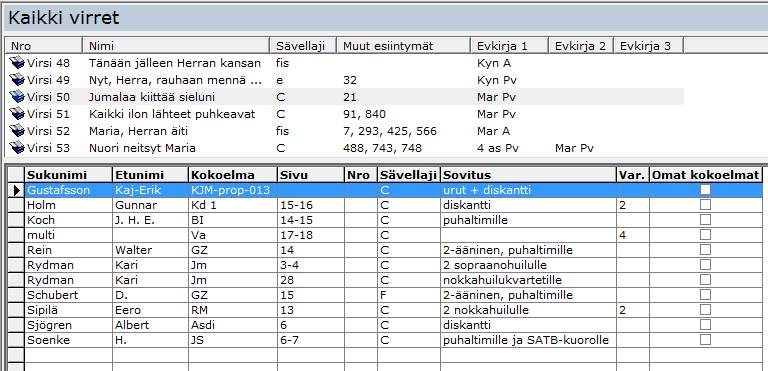Tick checkbox for Rydman Jm 28 row

[705, 280]
